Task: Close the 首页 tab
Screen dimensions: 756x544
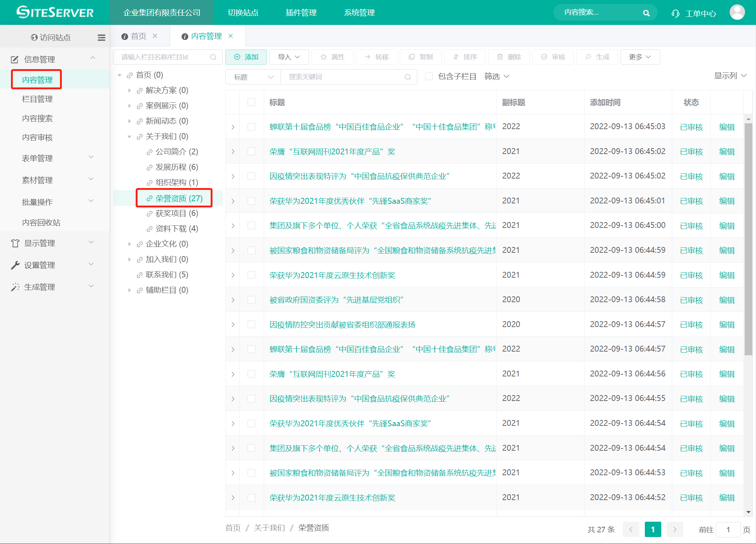Action: pos(155,36)
